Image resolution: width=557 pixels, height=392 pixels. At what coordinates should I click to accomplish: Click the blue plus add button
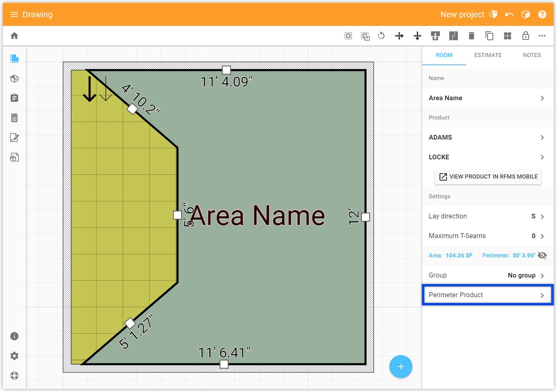(401, 367)
